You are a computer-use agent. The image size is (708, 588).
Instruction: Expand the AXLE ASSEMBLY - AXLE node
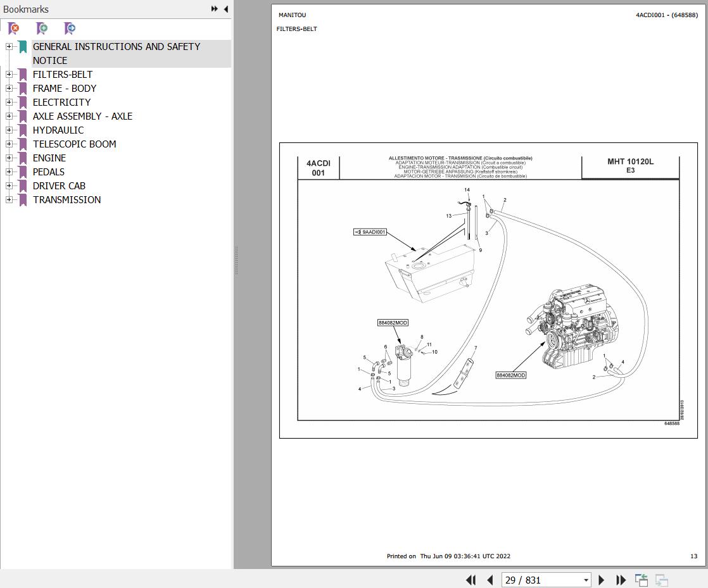(9, 116)
